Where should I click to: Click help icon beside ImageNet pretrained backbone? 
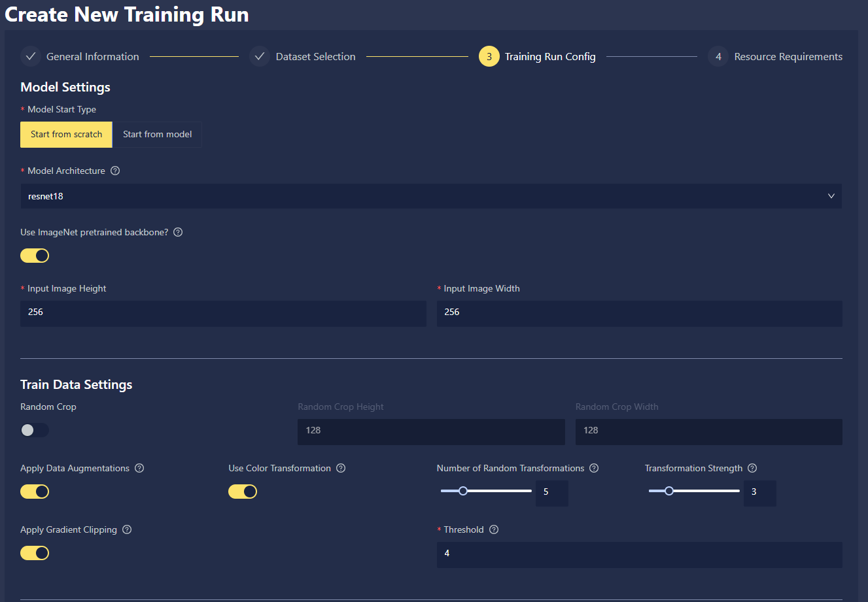tap(178, 232)
